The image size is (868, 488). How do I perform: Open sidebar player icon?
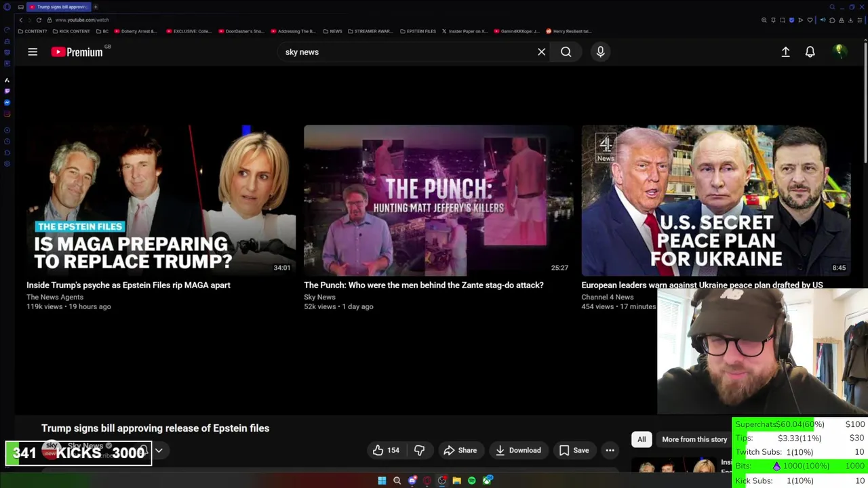tap(7, 130)
